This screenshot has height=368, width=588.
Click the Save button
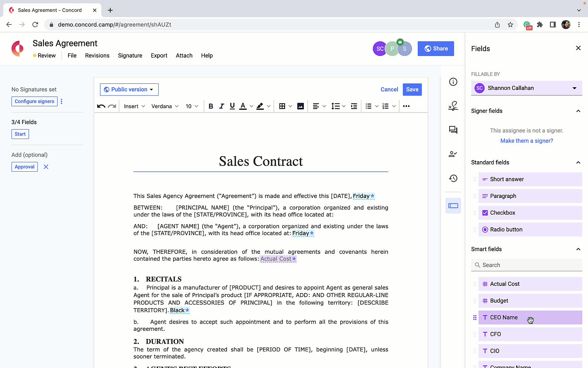[412, 90]
